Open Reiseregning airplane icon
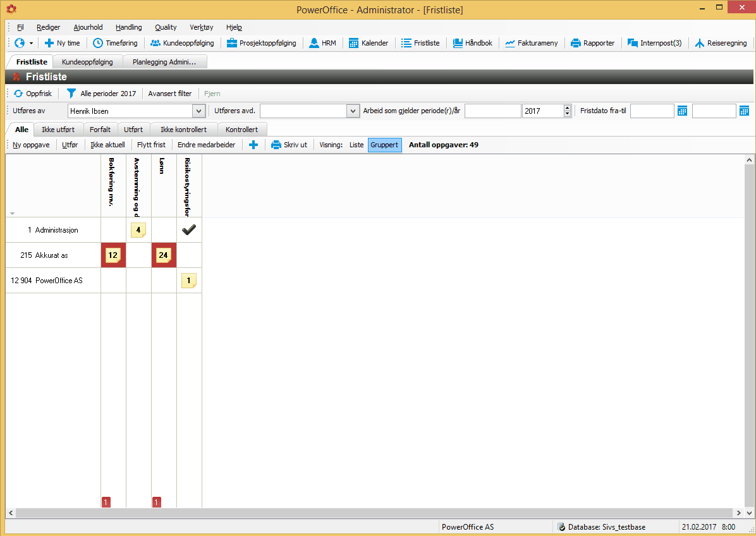The image size is (756, 536). point(700,43)
